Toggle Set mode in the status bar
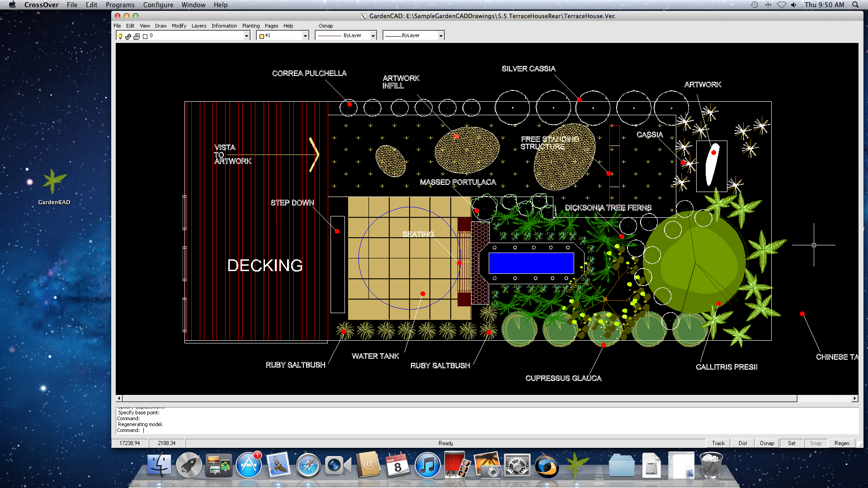The height and width of the screenshot is (488, 868). (791, 443)
